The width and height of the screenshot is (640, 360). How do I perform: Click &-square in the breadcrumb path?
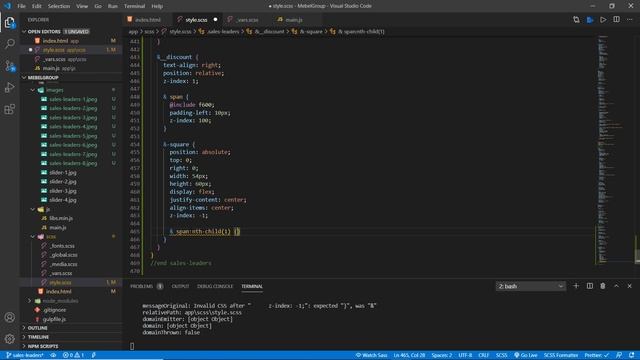(311, 31)
